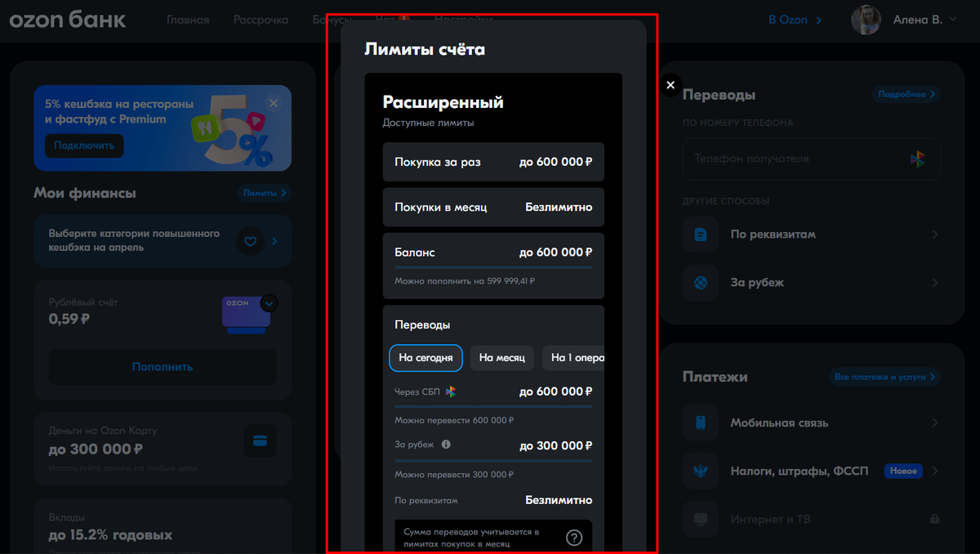The image size is (980, 554).
Task: Open 'Главная' in top navigation
Action: (188, 20)
